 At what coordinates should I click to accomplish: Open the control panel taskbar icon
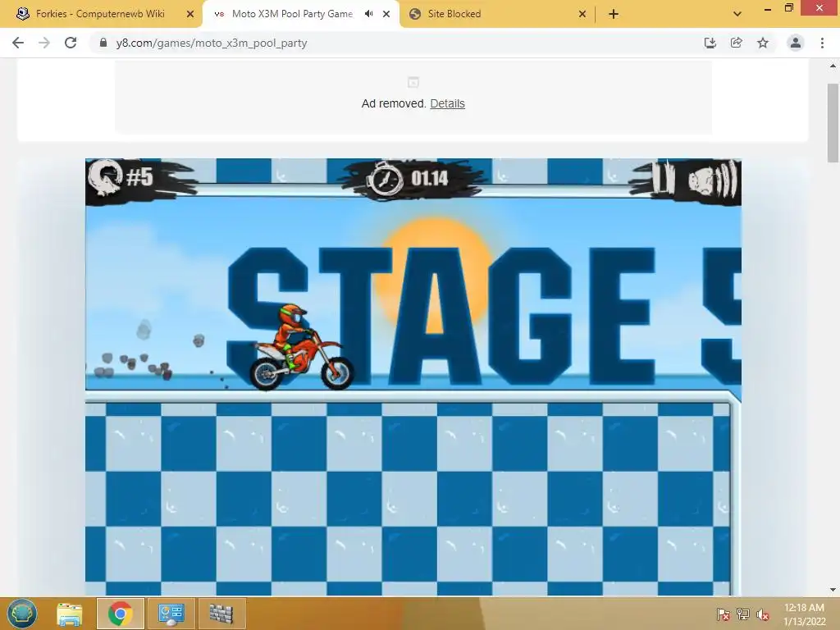(x=171, y=614)
